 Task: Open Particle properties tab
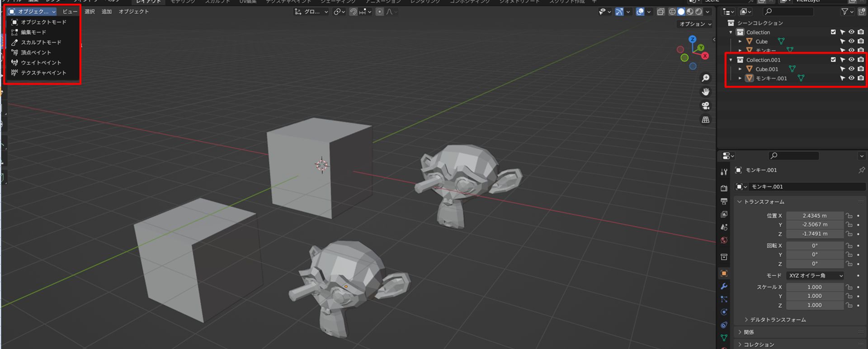[x=724, y=299]
